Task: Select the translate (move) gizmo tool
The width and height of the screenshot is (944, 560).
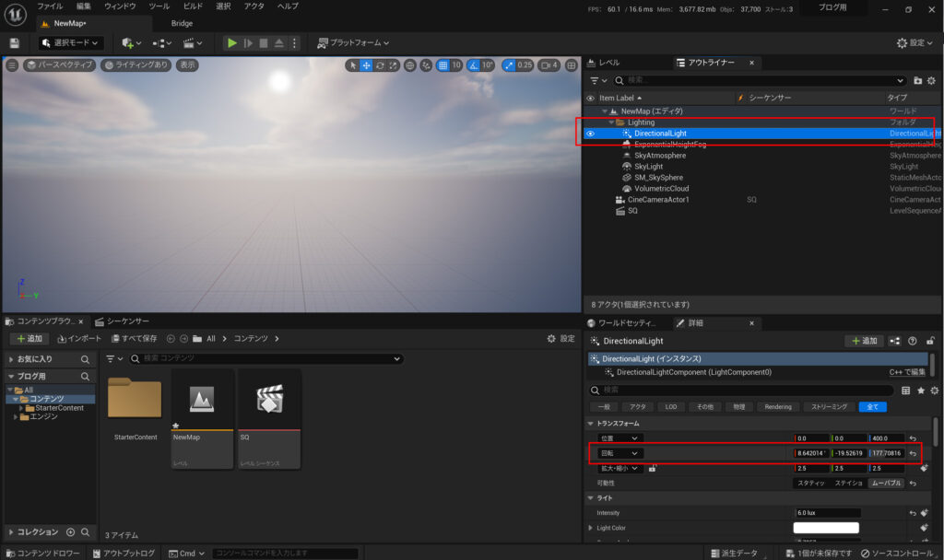Action: pos(366,65)
